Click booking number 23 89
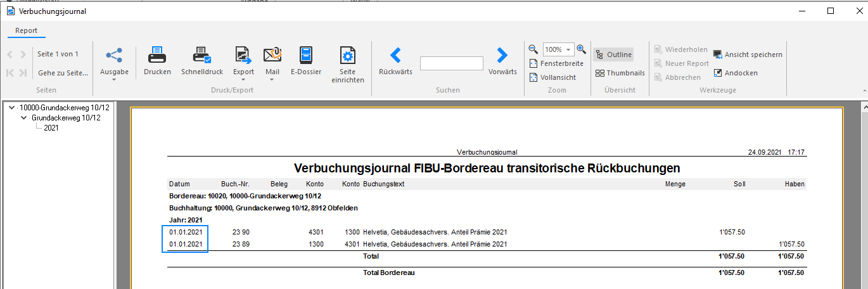Image resolution: width=868 pixels, height=289 pixels. [241, 244]
